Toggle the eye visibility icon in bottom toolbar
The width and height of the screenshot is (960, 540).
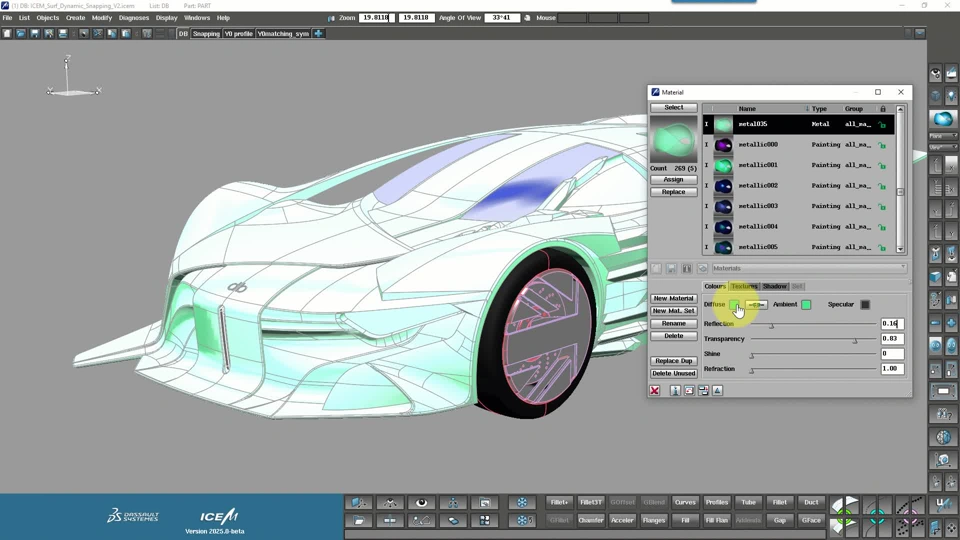coord(421,503)
